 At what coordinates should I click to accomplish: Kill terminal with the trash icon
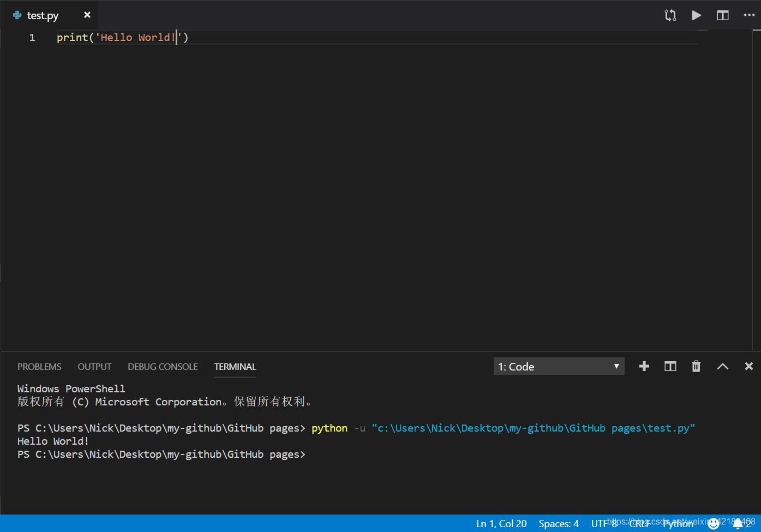coord(696,366)
